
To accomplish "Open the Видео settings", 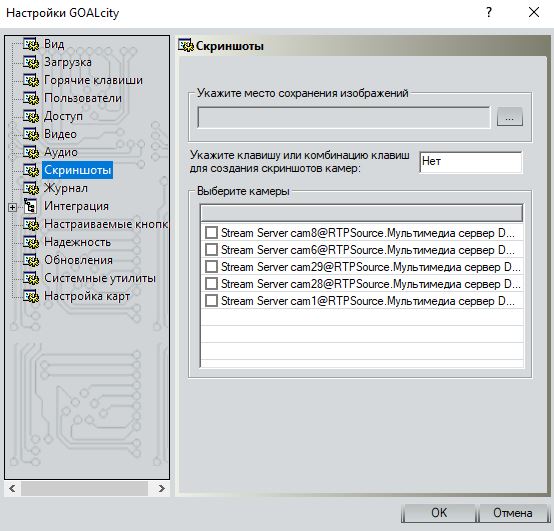I will [x=60, y=134].
